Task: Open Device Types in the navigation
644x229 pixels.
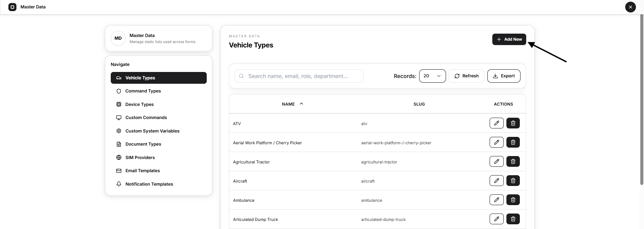Action: click(159, 104)
